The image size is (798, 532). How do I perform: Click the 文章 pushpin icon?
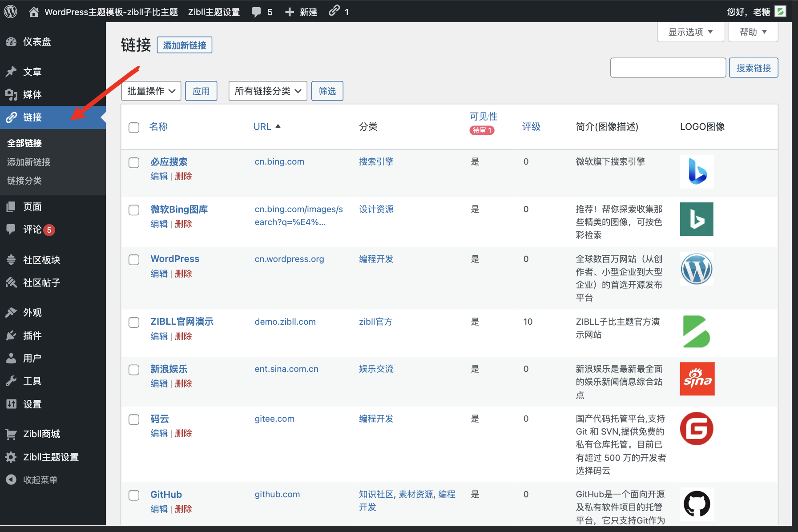(x=11, y=72)
